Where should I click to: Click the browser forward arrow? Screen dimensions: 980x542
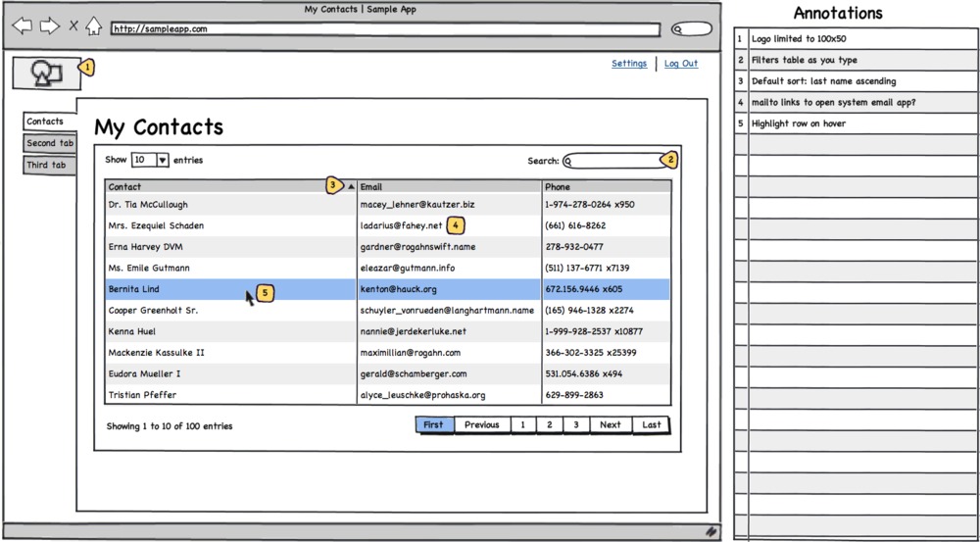pyautogui.click(x=49, y=26)
